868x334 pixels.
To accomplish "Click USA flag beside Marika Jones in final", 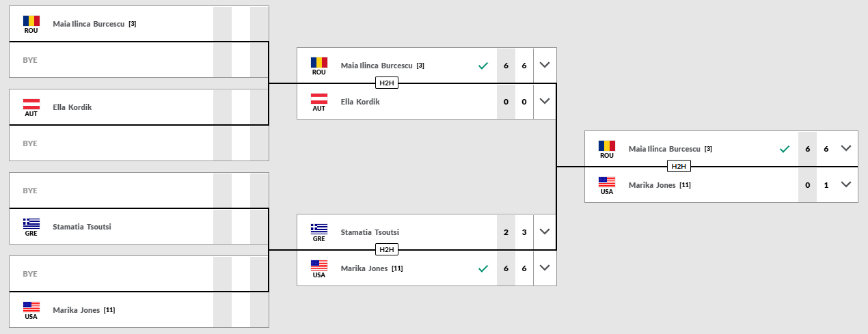I will (x=606, y=182).
